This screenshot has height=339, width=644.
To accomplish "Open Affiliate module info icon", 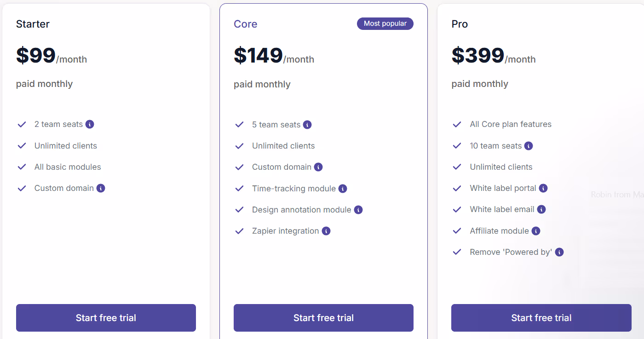I will coord(536,231).
